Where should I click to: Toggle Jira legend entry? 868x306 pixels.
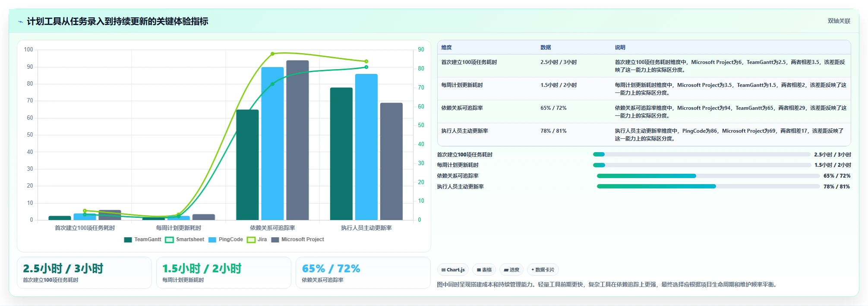click(x=257, y=239)
